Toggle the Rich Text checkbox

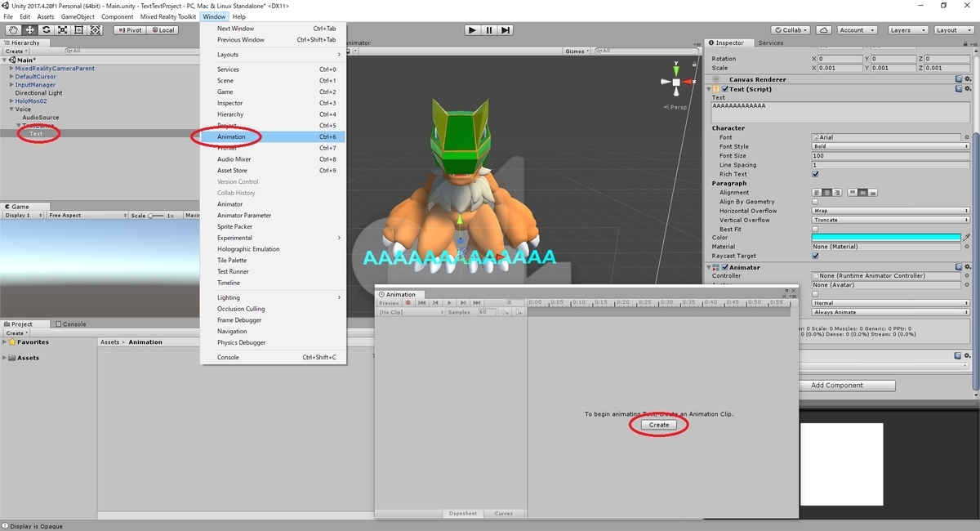(x=815, y=174)
